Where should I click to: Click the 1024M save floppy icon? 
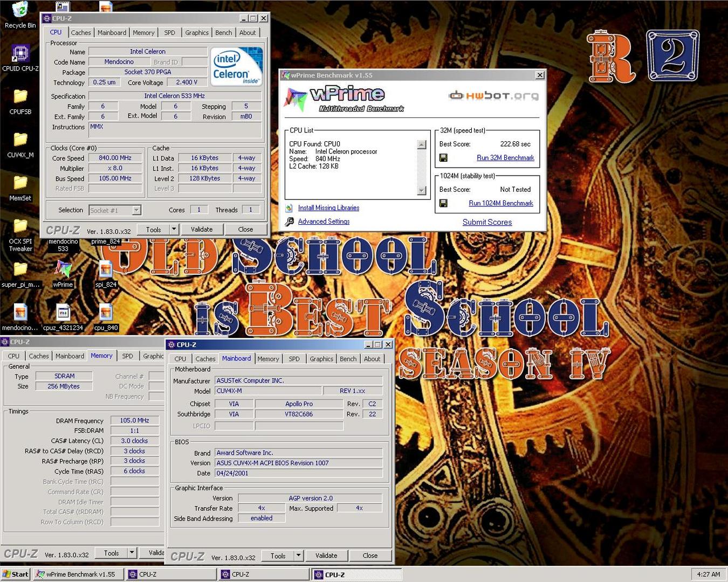point(443,203)
